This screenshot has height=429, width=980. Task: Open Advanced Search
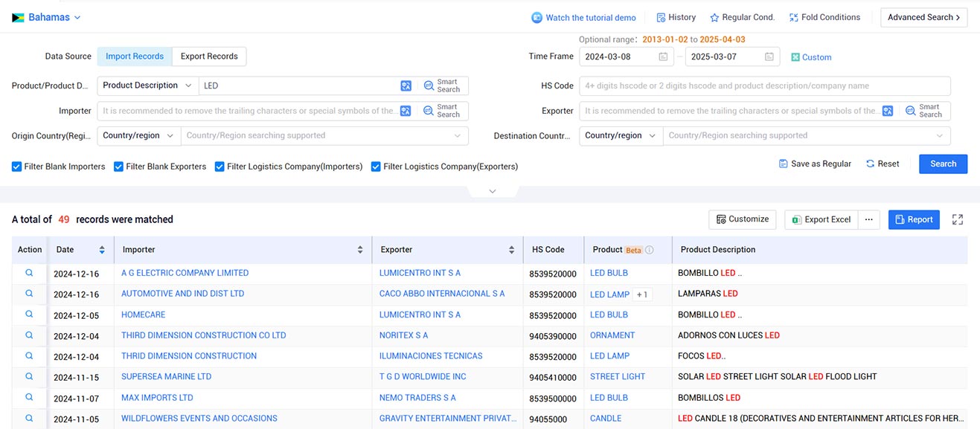point(923,17)
